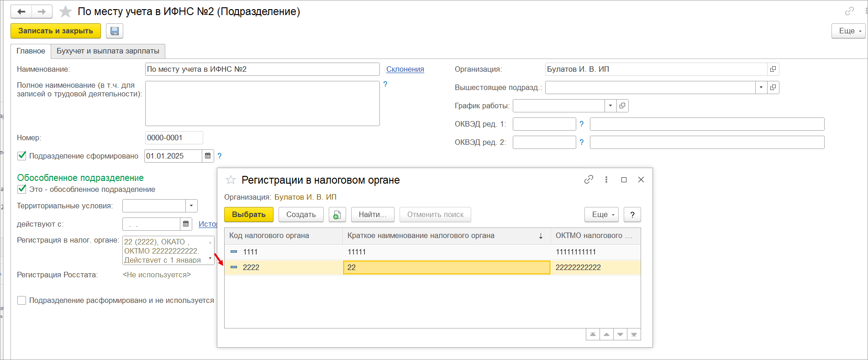Create registration by copying icon button
This screenshot has width=868, height=360.
click(x=337, y=215)
